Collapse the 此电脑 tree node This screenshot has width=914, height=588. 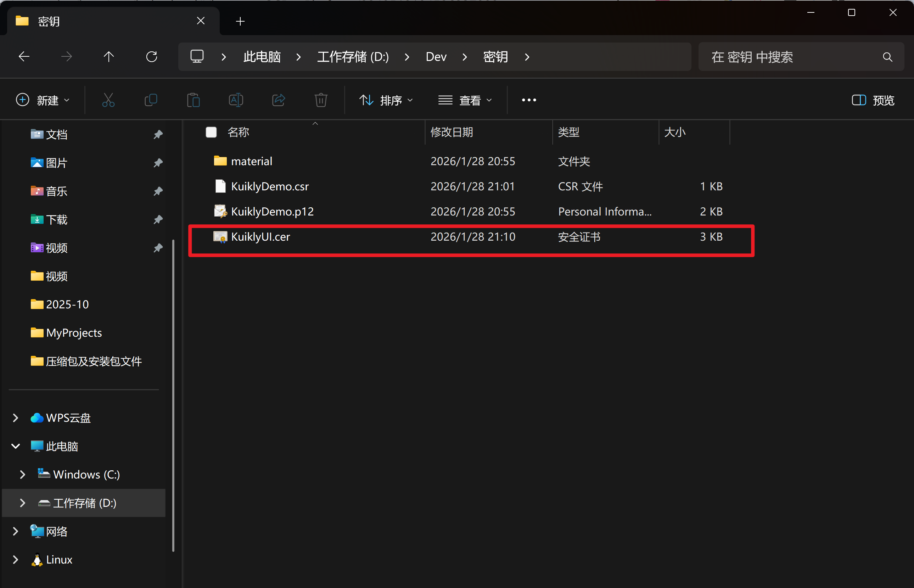[16, 446]
